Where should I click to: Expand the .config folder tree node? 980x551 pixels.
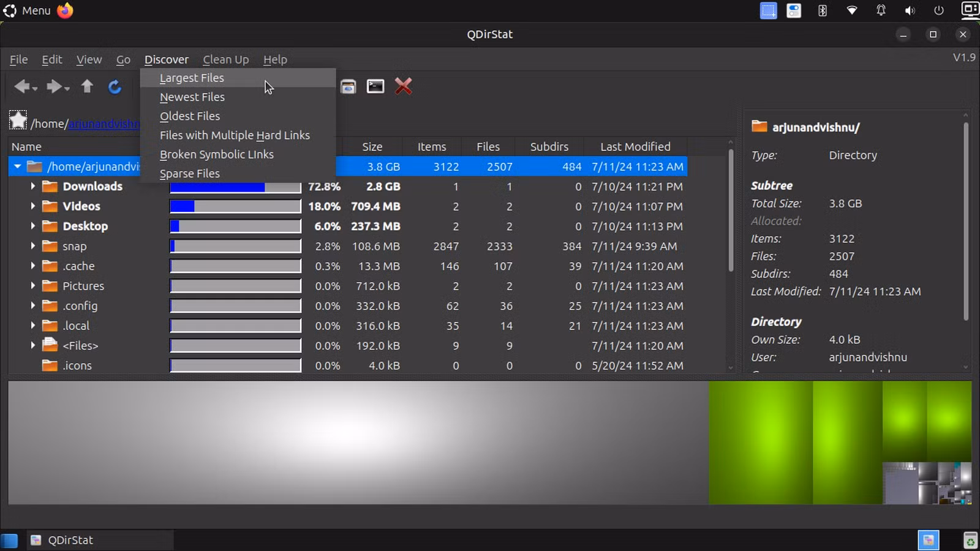click(32, 305)
